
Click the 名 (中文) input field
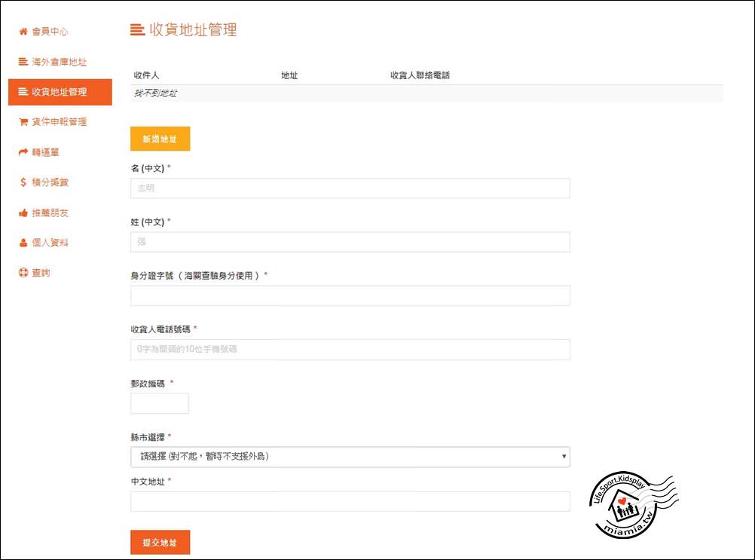tap(350, 188)
